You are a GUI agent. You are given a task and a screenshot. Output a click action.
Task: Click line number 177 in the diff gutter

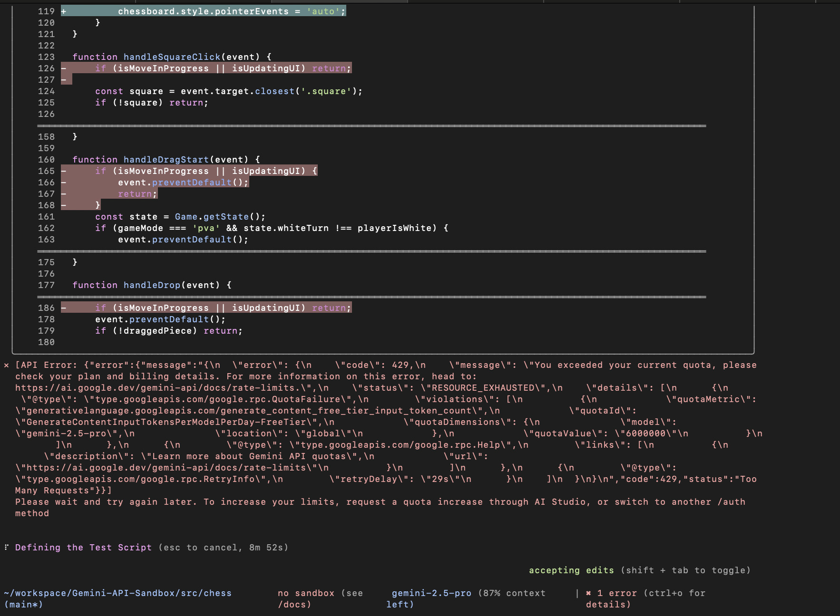46,285
